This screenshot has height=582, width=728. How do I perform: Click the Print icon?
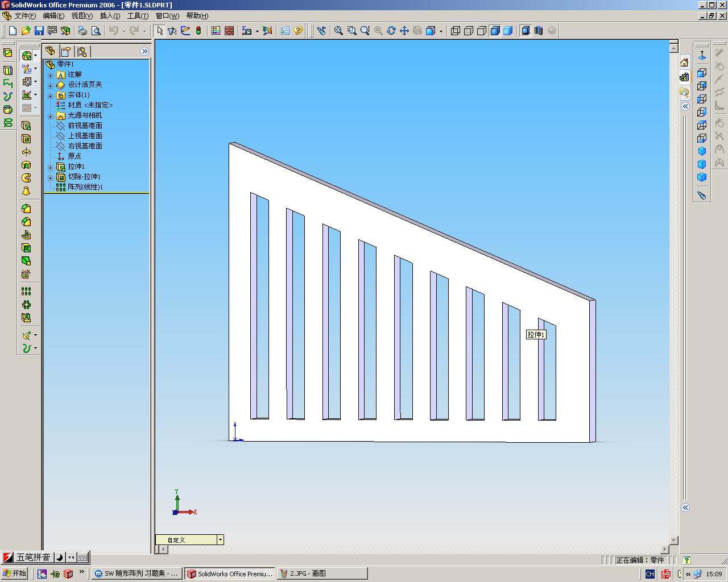82,31
